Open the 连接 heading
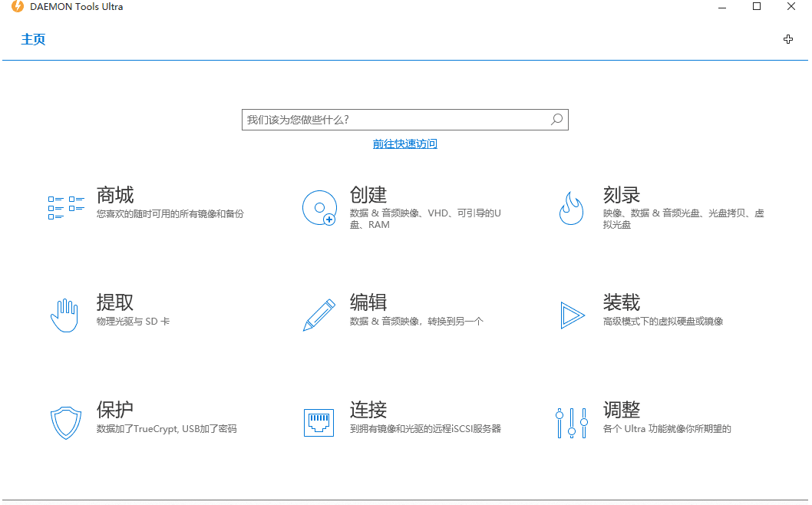 click(368, 410)
